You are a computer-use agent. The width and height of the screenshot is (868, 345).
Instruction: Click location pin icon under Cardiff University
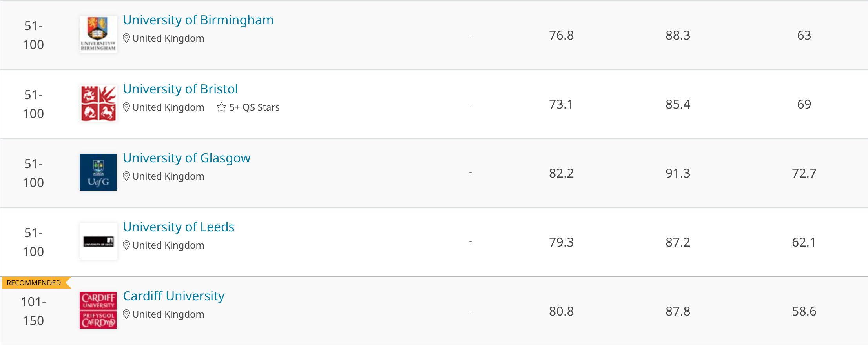click(x=126, y=314)
